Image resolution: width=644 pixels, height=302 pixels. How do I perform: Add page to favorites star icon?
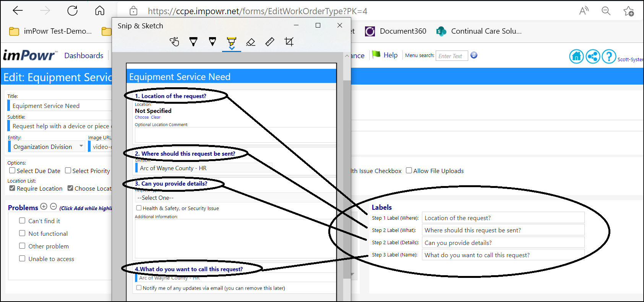coord(629,11)
